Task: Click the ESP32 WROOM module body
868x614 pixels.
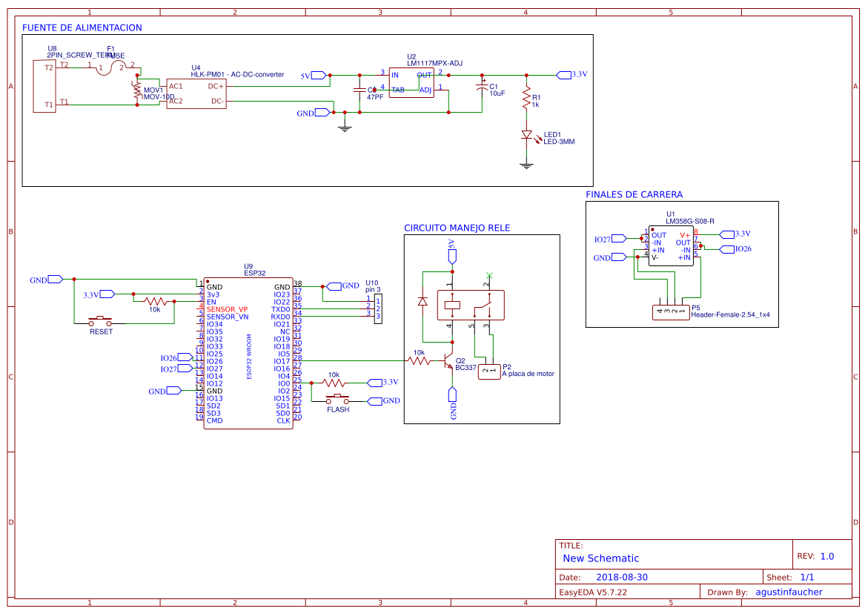Action: point(248,354)
